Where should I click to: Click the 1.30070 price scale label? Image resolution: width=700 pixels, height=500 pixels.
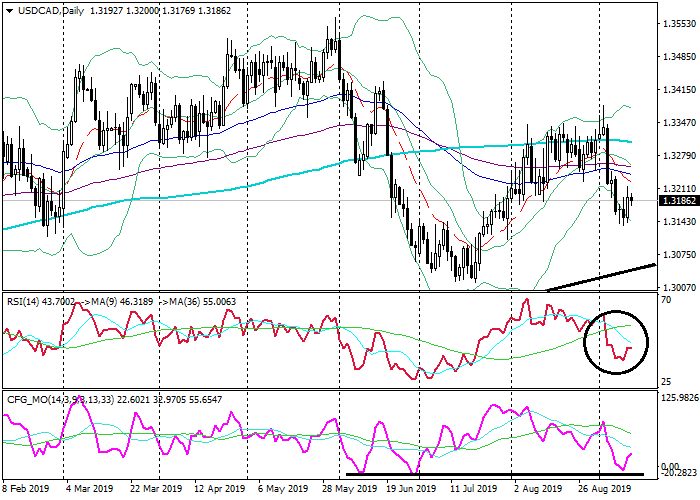[x=679, y=286]
